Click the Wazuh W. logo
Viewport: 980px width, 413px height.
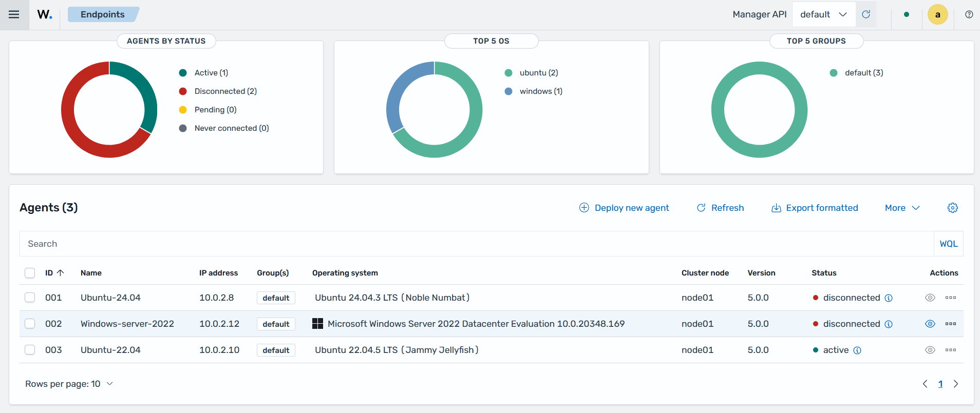pyautogui.click(x=45, y=14)
